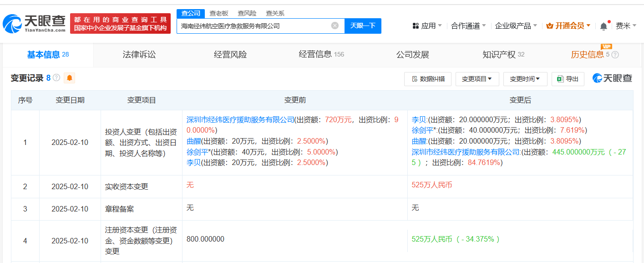Click the help icon next to 历史信息
Screen dimensions: 644x263
[615, 55]
